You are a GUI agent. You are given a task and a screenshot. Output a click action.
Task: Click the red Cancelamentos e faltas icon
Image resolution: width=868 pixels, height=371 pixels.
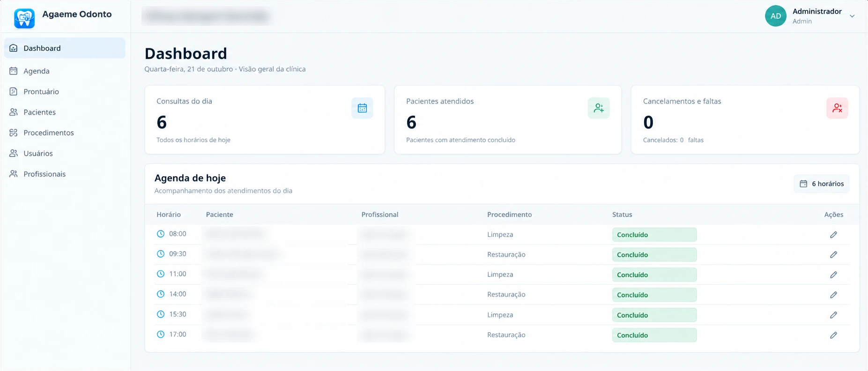837,108
